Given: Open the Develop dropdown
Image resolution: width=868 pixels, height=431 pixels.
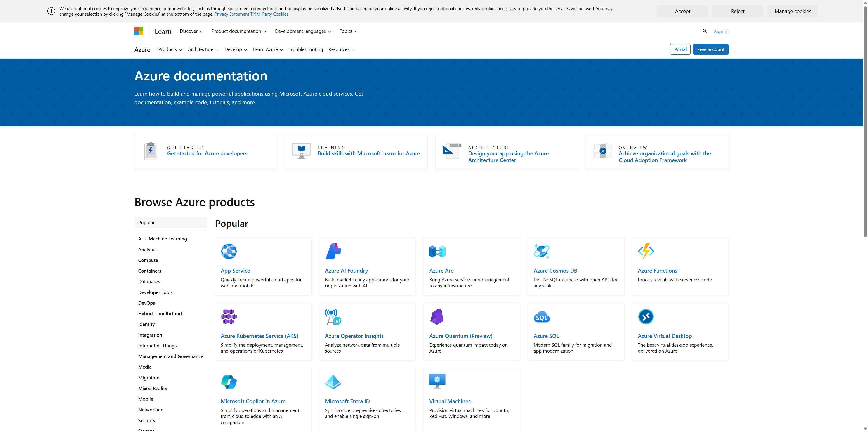Looking at the screenshot, I should tap(236, 49).
